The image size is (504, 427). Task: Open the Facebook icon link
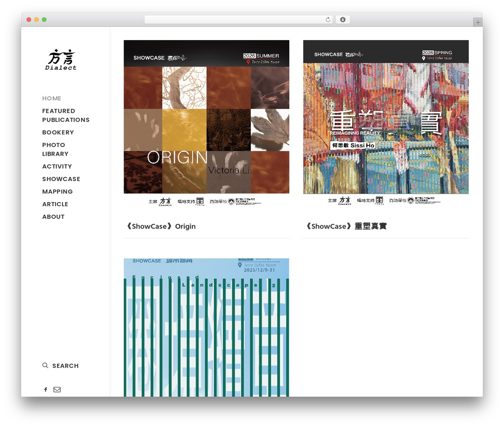click(46, 390)
